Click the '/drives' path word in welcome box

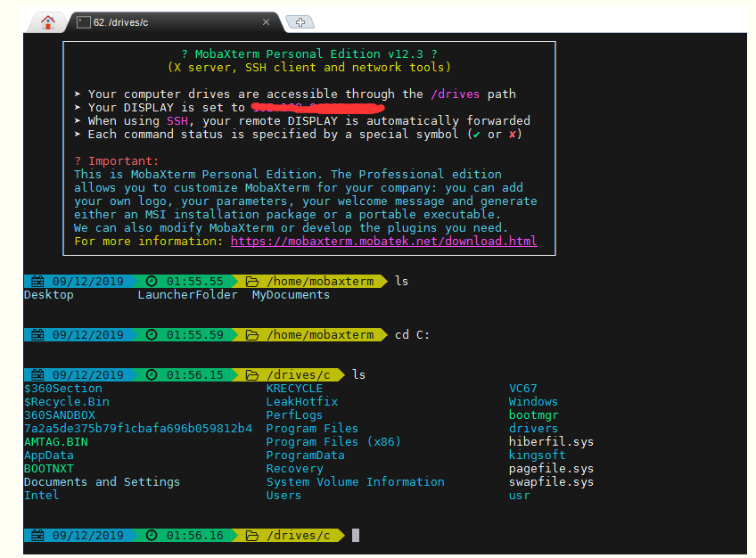[x=456, y=94]
